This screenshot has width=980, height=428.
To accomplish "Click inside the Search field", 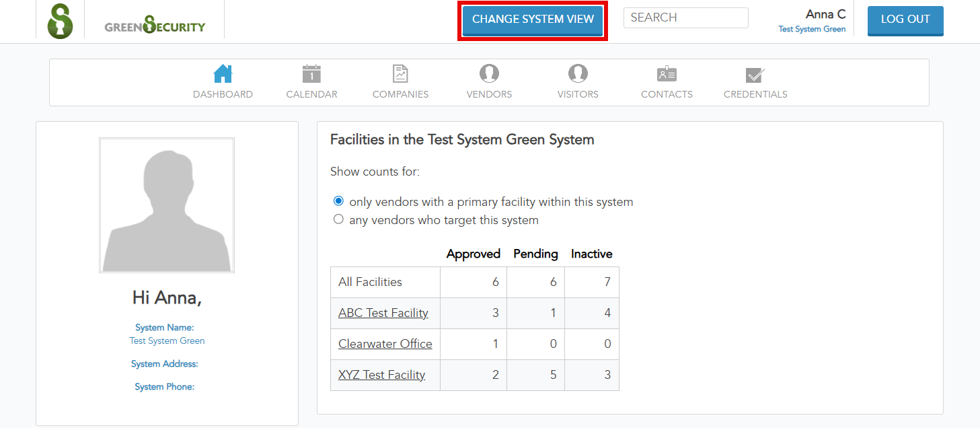I will point(685,17).
